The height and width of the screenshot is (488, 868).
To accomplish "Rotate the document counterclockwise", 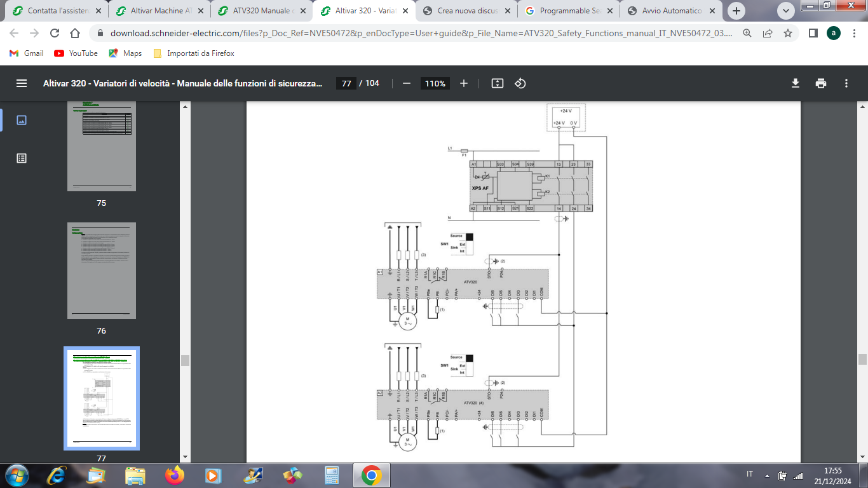I will coord(520,83).
